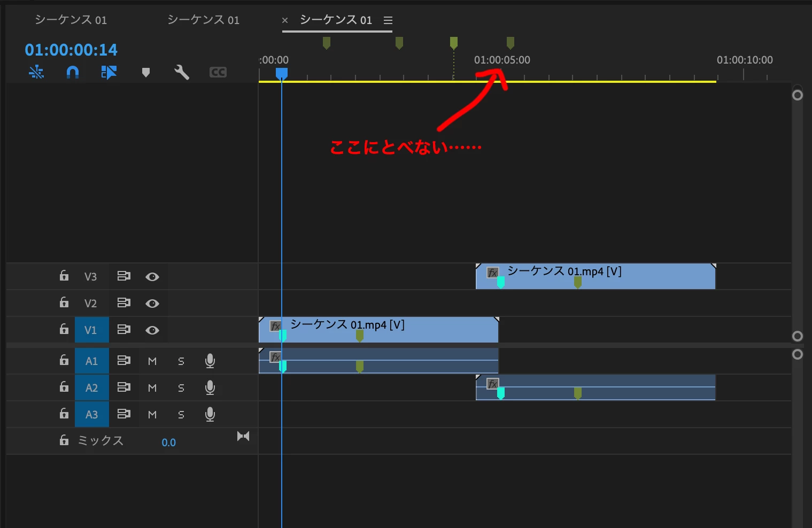
Task: Toggle lock on track V1
Action: click(64, 329)
